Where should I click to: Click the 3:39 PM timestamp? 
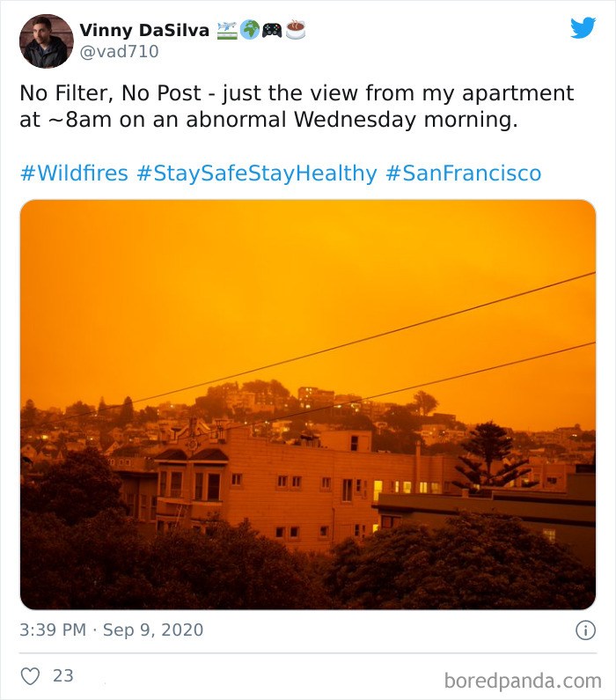[53, 630]
